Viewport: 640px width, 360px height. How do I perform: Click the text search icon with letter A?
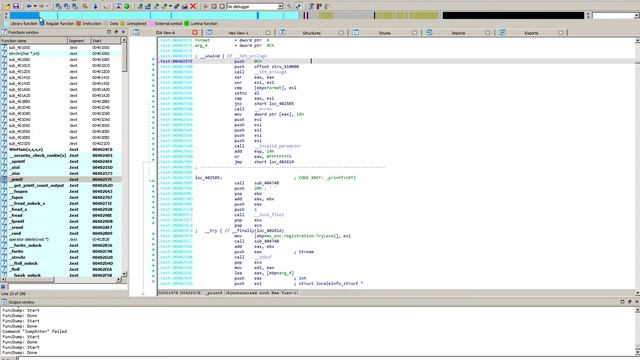(x=118, y=6)
